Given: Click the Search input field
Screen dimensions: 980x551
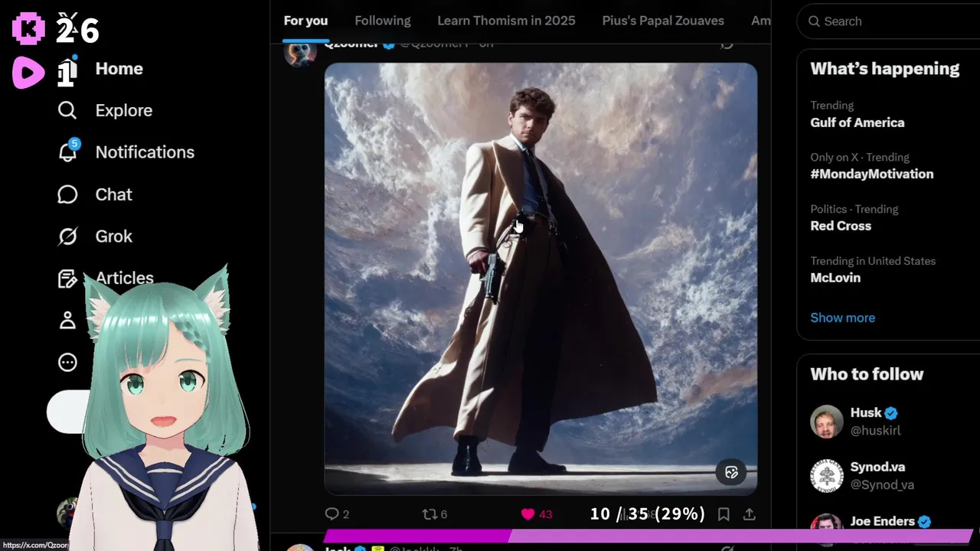Looking at the screenshot, I should pyautogui.click(x=888, y=21).
